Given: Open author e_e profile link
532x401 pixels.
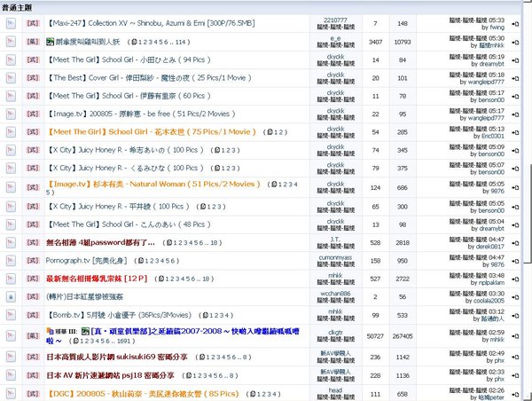Looking at the screenshot, I should pyautogui.click(x=335, y=39).
